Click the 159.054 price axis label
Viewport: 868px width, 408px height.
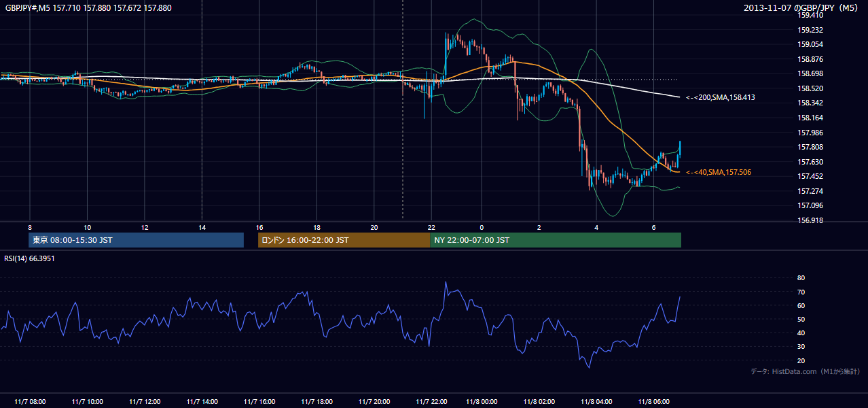[810, 44]
